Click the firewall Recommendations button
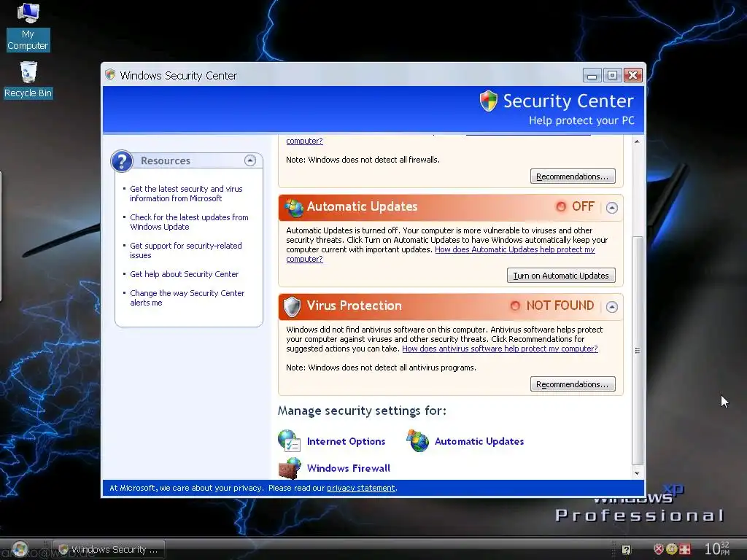 click(x=573, y=176)
